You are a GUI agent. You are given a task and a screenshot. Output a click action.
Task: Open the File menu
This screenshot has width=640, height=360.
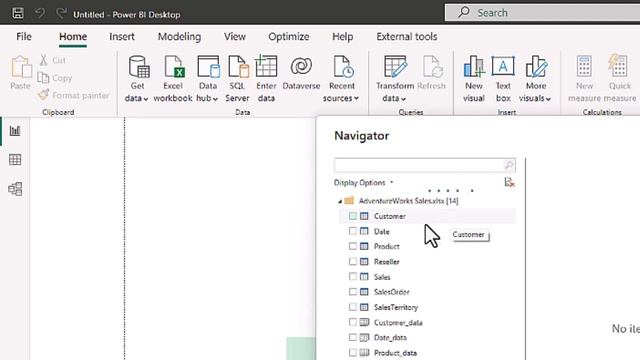[24, 37]
